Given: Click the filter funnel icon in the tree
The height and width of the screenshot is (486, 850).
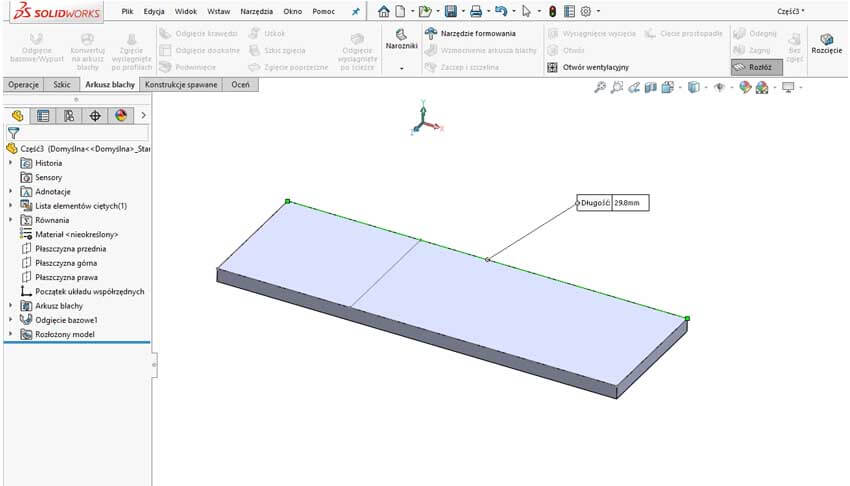Looking at the screenshot, I should click(x=14, y=133).
